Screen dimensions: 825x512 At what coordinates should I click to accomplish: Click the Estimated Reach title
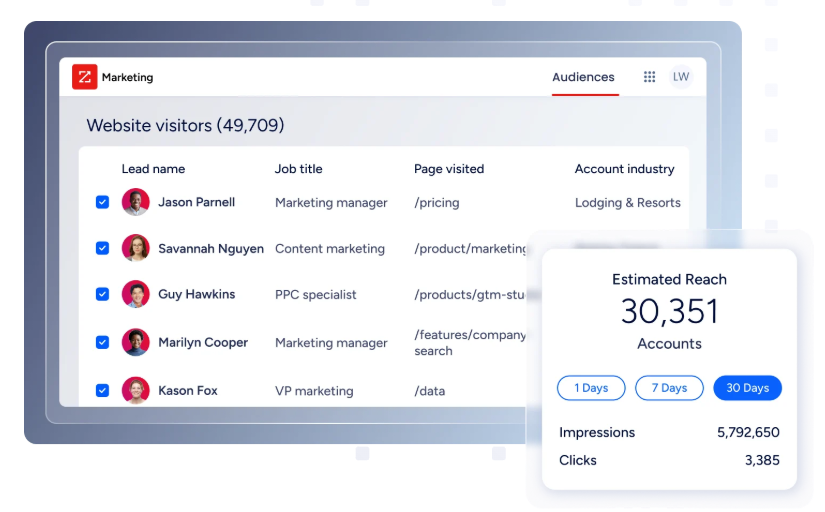click(669, 279)
